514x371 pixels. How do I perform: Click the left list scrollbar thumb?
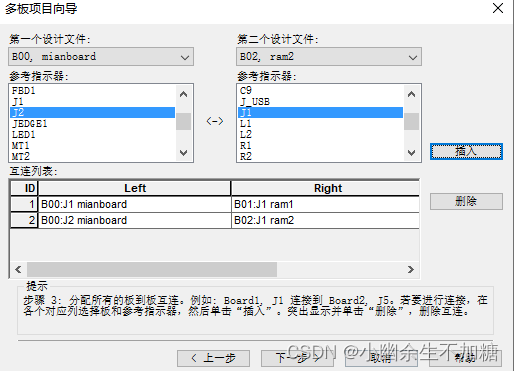point(183,121)
